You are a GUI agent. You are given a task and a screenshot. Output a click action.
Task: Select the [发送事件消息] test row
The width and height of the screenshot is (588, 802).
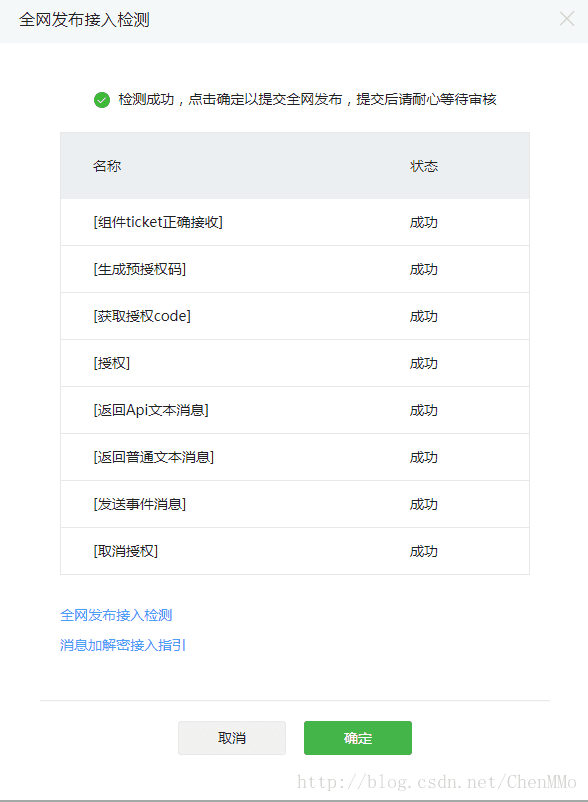point(140,504)
